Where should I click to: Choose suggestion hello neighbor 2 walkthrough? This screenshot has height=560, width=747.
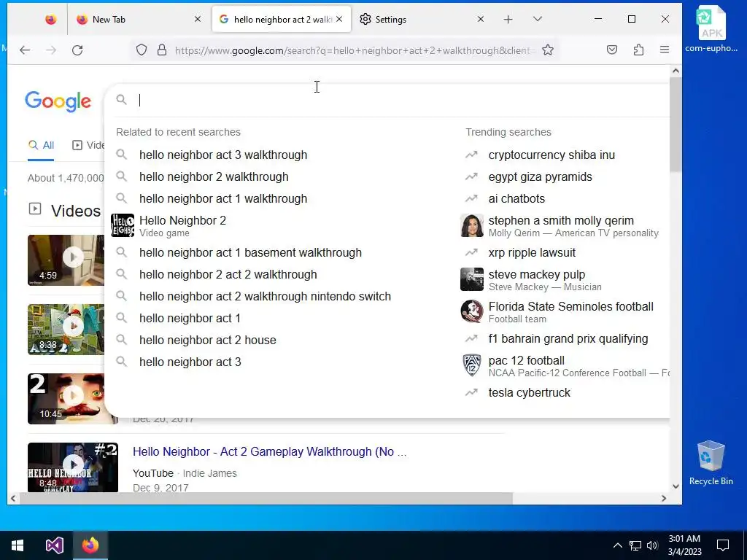[214, 176]
